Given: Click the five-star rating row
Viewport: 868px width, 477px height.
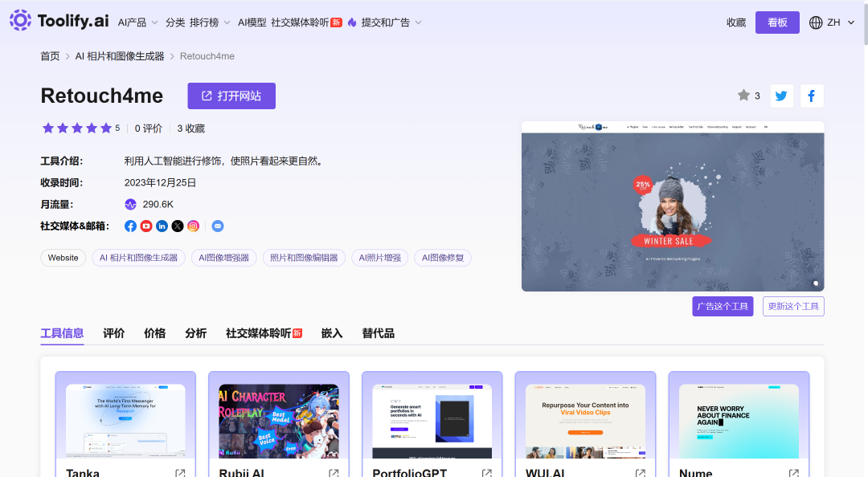Looking at the screenshot, I should [77, 128].
